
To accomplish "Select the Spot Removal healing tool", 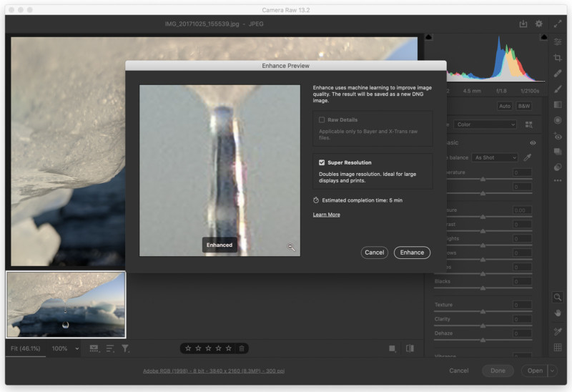I will click(558, 74).
